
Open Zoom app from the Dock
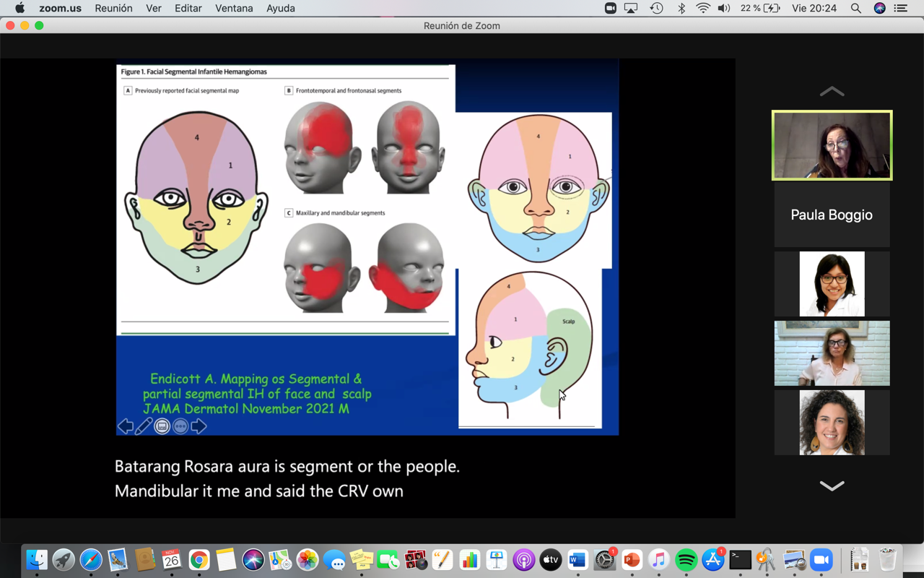(x=821, y=560)
